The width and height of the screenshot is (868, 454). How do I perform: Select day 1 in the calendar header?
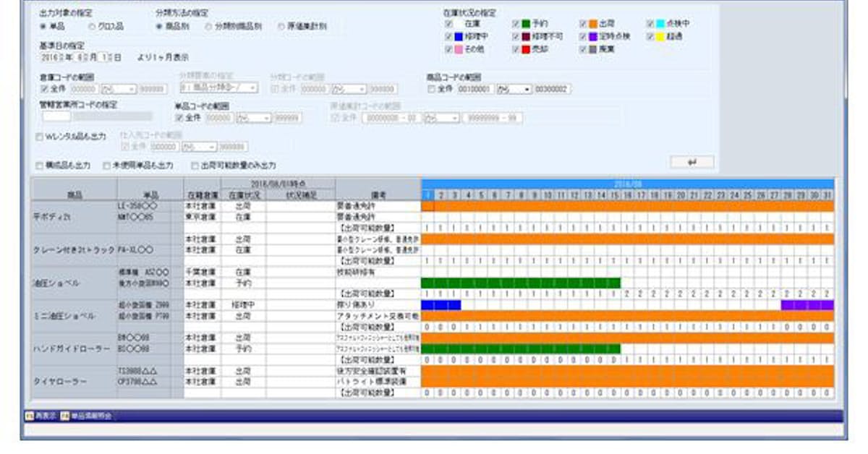(427, 195)
